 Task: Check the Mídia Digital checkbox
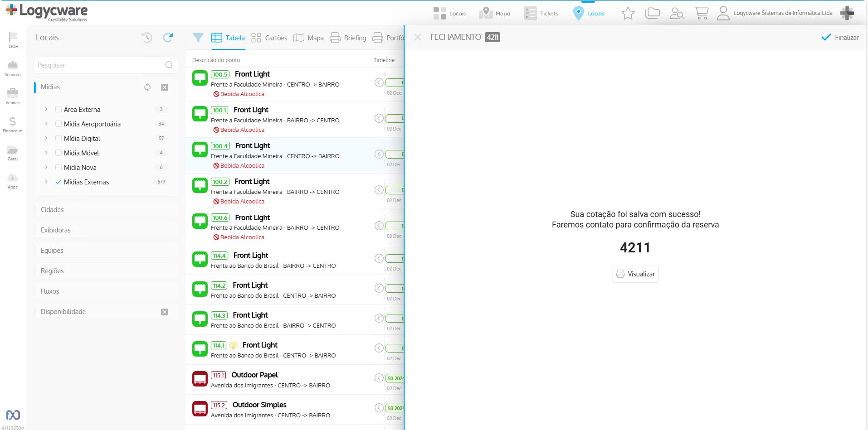59,138
